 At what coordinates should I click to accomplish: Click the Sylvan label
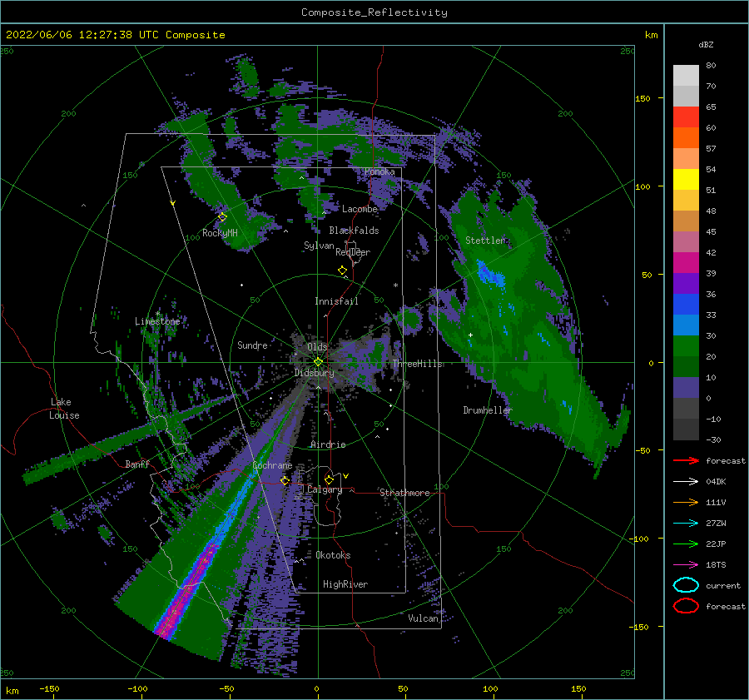pyautogui.click(x=319, y=246)
